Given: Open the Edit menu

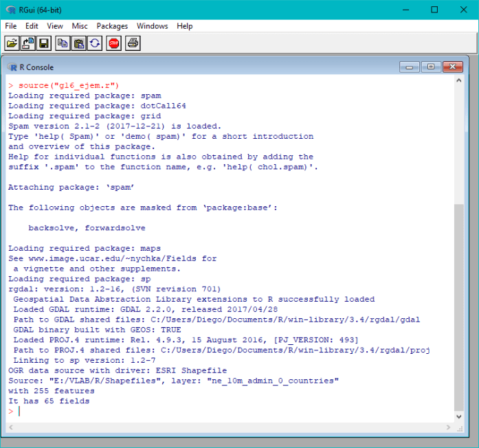Looking at the screenshot, I should (32, 26).
